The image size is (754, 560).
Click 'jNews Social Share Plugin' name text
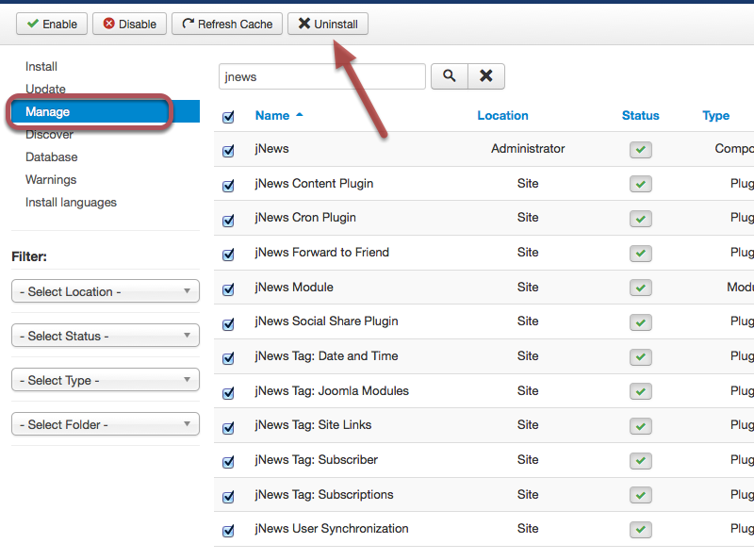click(326, 321)
